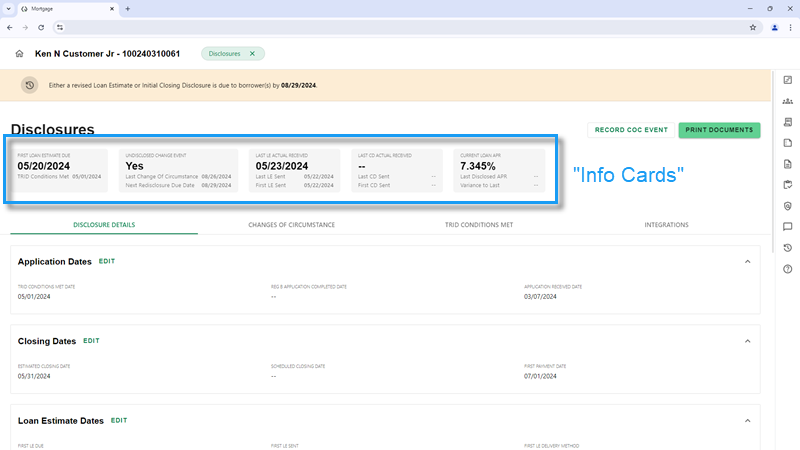Open the chat comment icon in sidebar
The width and height of the screenshot is (800, 450).
click(x=788, y=227)
